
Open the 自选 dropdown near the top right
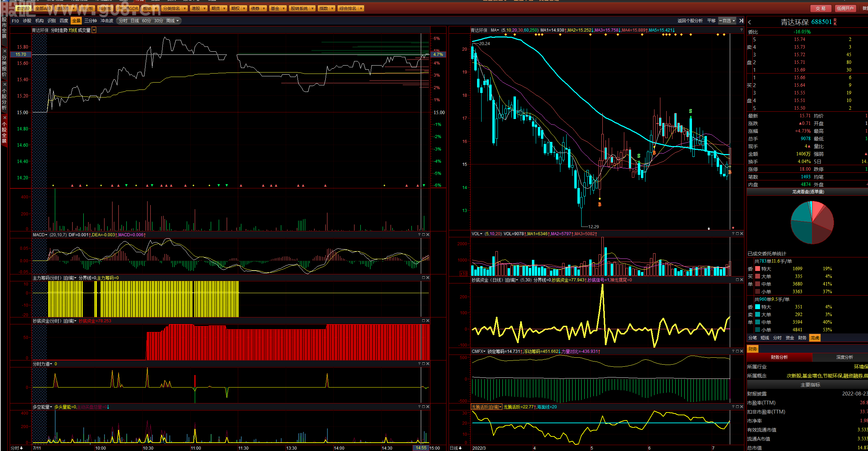tap(727, 21)
